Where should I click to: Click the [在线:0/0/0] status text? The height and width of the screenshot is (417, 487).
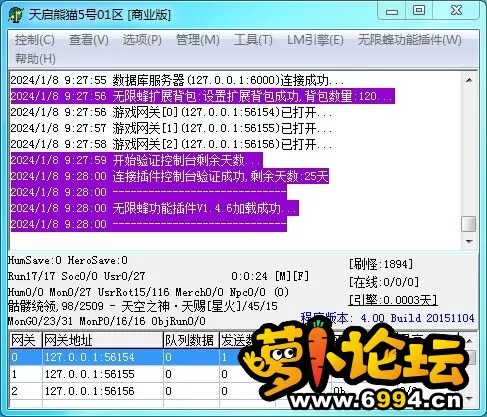(x=384, y=282)
